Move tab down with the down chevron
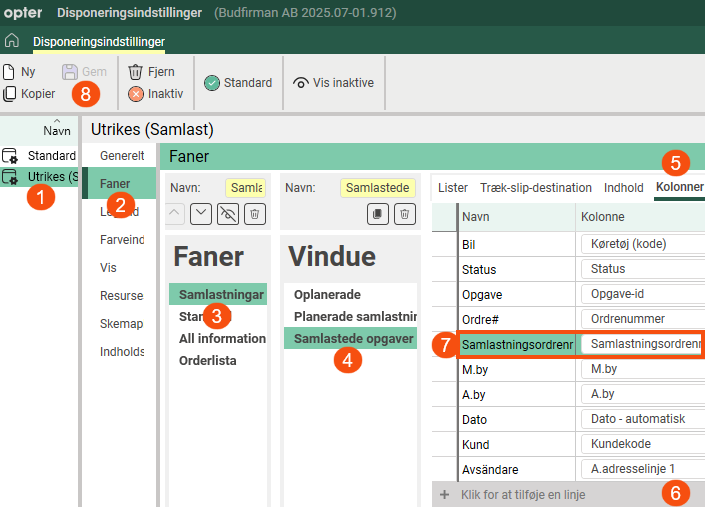705x507 pixels. 201,213
